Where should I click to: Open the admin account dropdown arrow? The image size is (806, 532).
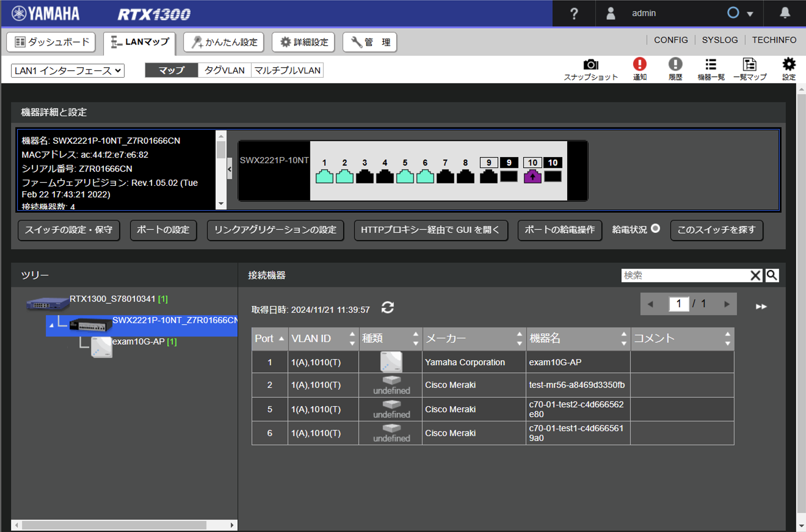pos(750,14)
